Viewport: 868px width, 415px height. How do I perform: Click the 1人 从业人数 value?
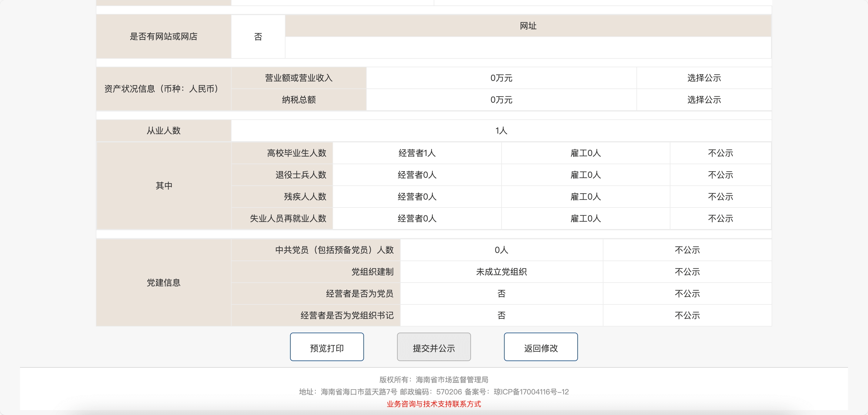501,131
